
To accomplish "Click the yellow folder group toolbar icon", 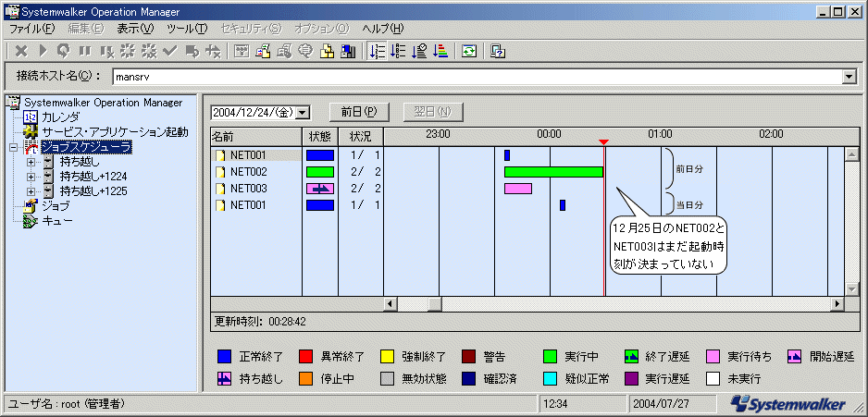I will tap(328, 52).
